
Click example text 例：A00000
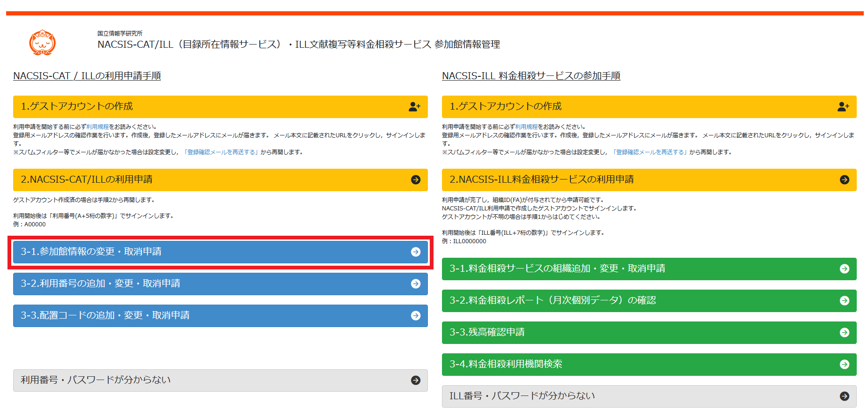tap(30, 224)
